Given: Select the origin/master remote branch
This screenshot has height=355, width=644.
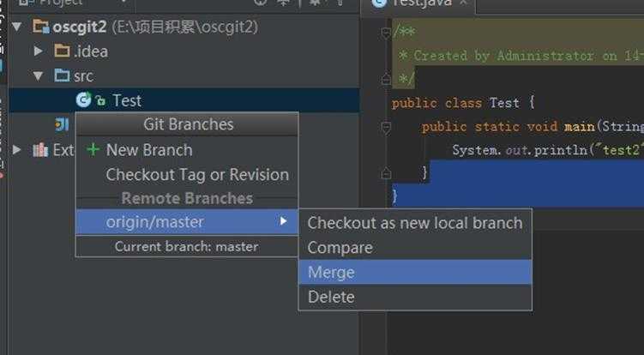Looking at the screenshot, I should click(x=187, y=222).
